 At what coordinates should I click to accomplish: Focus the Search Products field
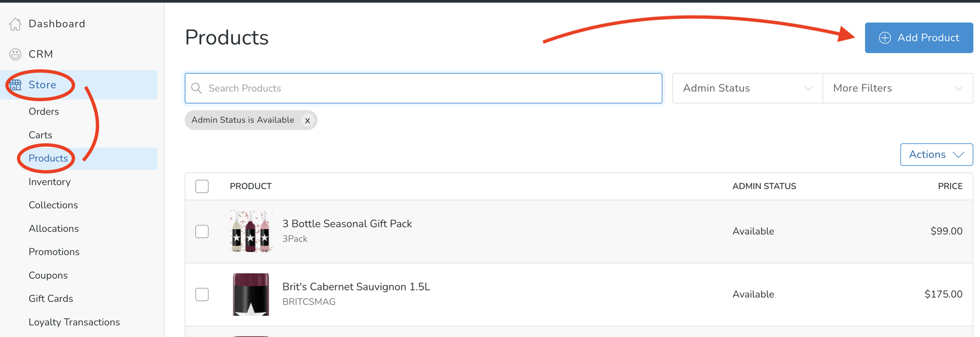coord(423,88)
